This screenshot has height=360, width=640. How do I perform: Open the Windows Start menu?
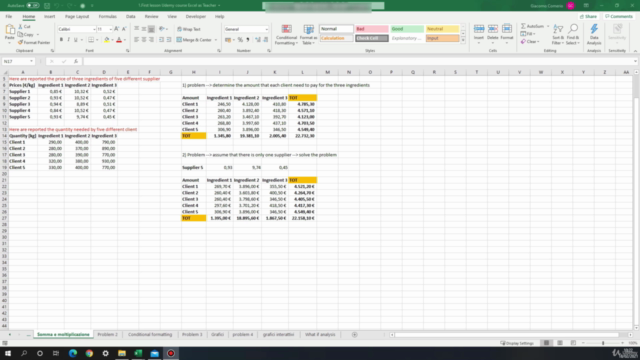pos(8,353)
